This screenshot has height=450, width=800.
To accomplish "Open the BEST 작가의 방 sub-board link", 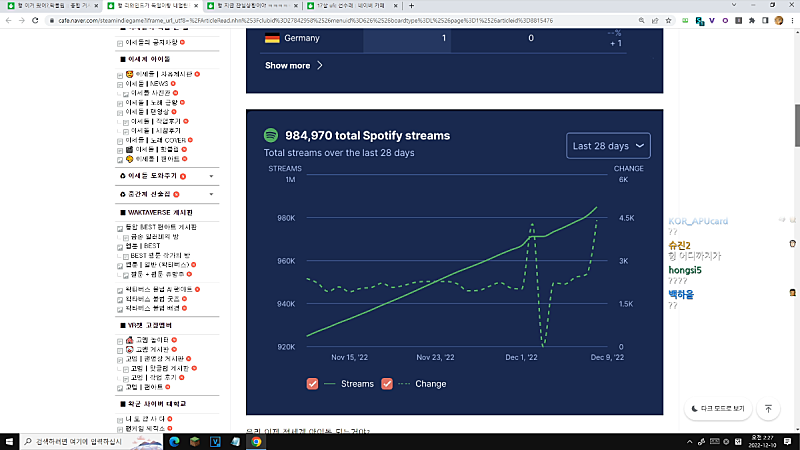I will 160,256.
